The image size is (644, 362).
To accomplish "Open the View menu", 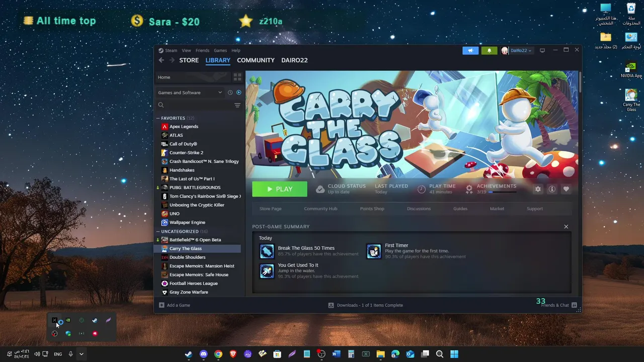I will point(186,50).
